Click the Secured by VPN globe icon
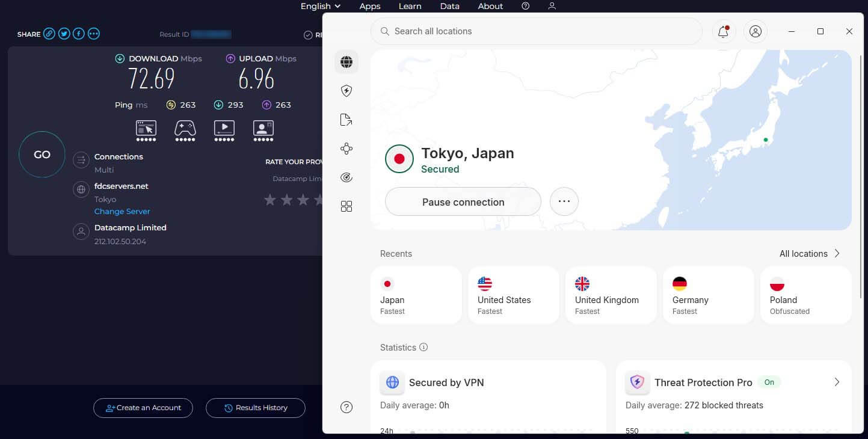 [x=392, y=382]
